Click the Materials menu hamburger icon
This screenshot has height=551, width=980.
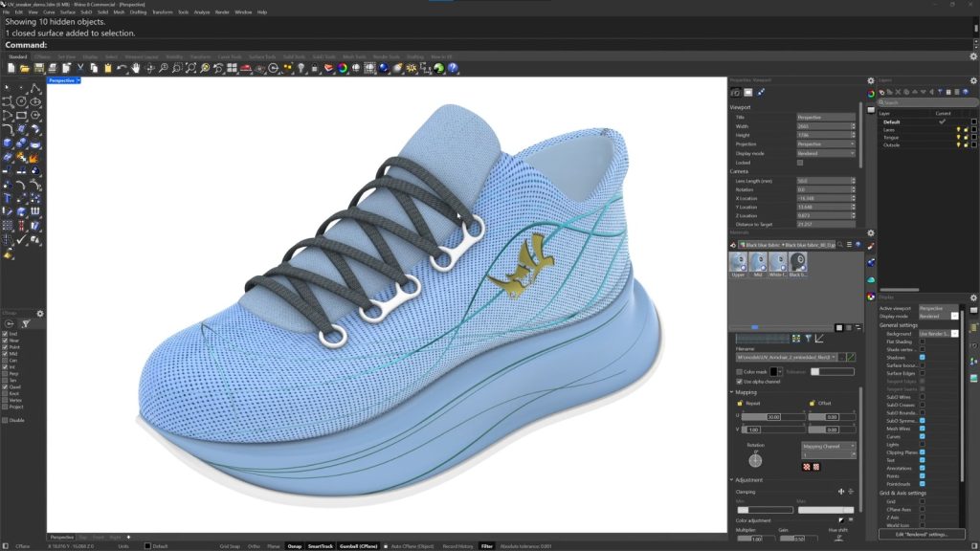849,245
